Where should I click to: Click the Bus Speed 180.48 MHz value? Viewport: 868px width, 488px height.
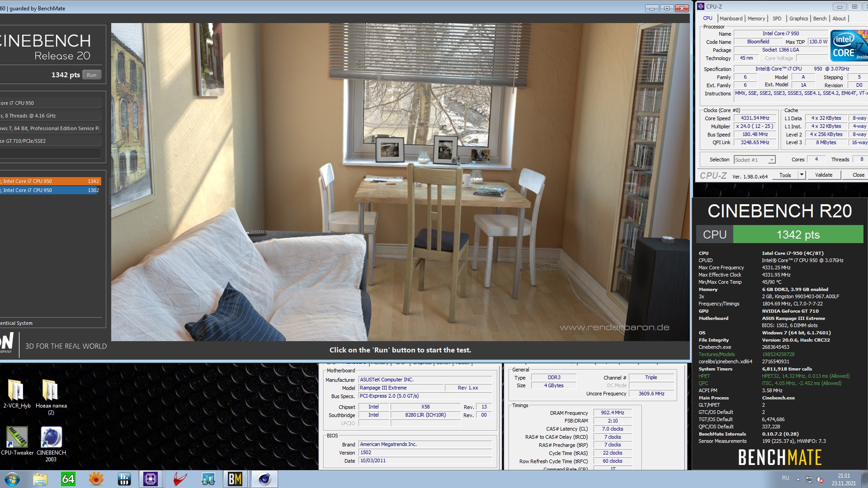click(x=755, y=135)
